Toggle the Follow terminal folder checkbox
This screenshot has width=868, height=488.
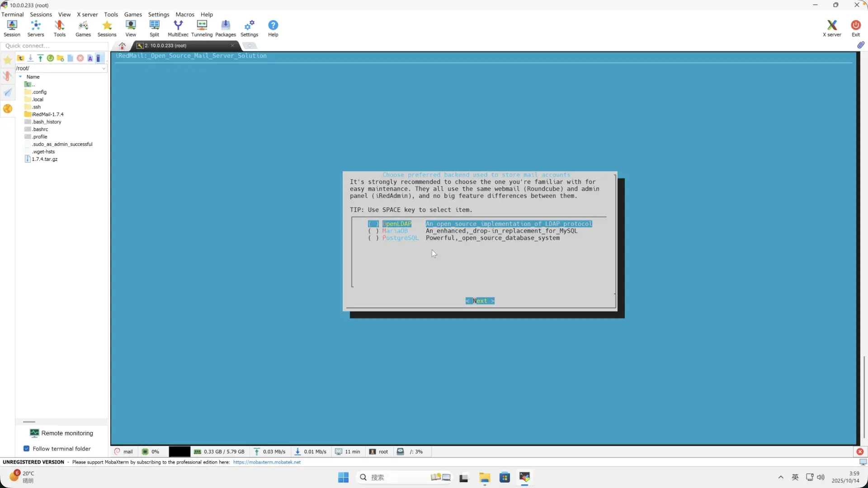tap(27, 449)
